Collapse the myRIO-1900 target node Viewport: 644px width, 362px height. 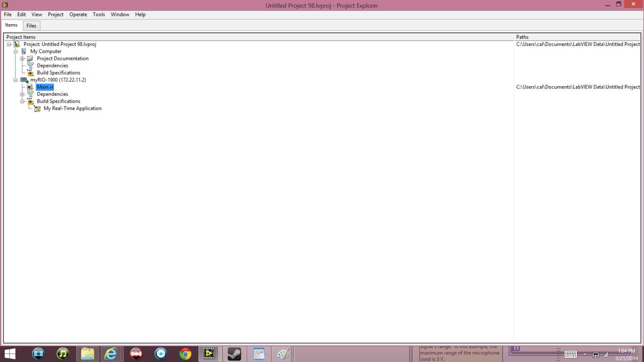[15, 80]
